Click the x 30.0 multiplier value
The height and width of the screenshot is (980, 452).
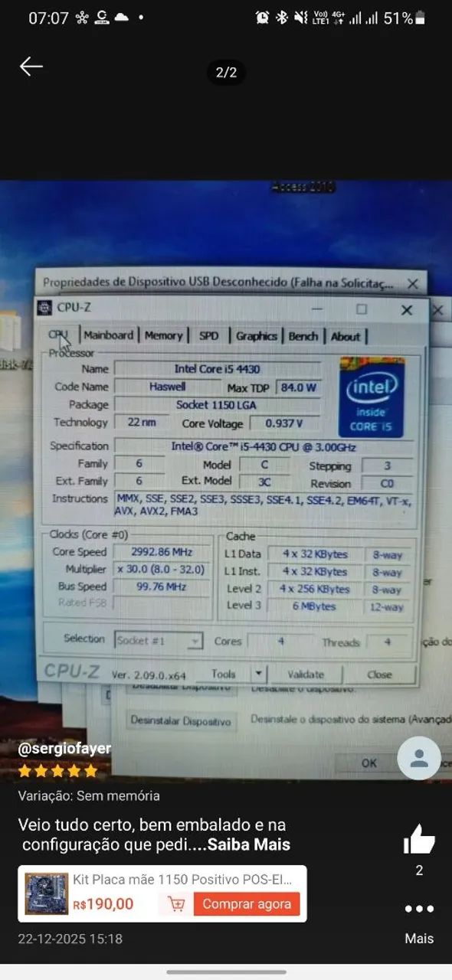click(161, 570)
